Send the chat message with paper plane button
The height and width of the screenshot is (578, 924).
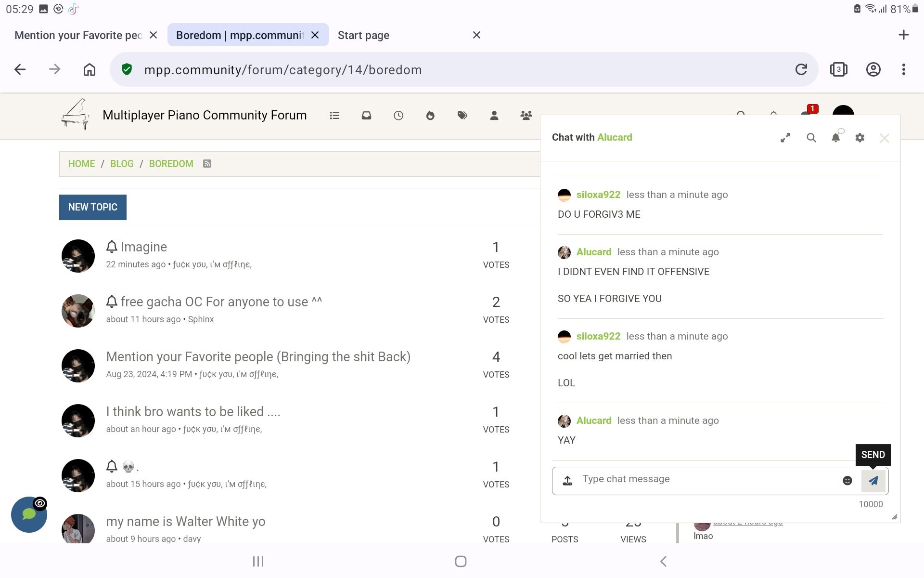click(x=873, y=480)
